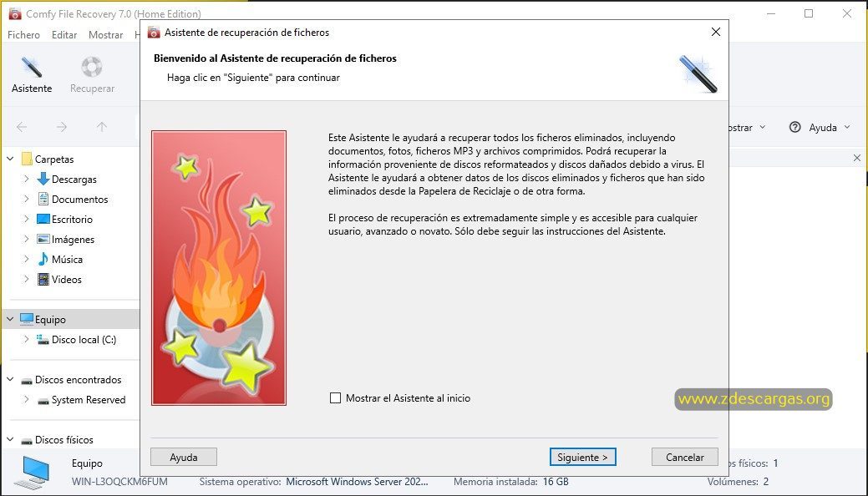The height and width of the screenshot is (496, 868).
Task: Click the Cancelar button
Action: point(685,457)
